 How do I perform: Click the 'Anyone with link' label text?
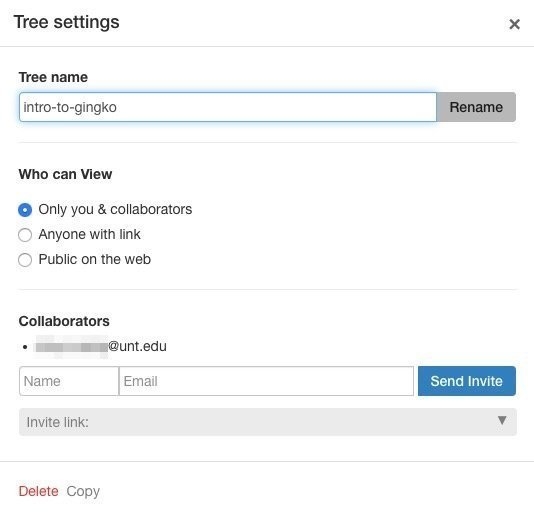pos(89,234)
